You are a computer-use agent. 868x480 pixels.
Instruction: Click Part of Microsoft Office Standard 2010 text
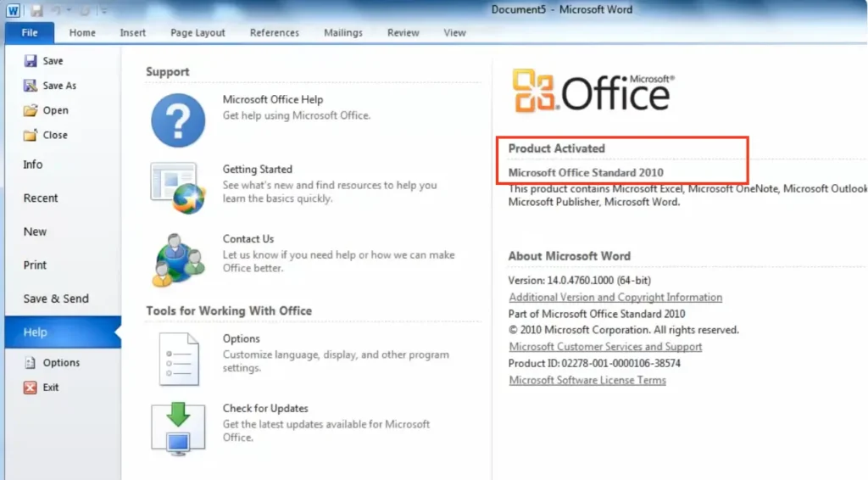597,314
